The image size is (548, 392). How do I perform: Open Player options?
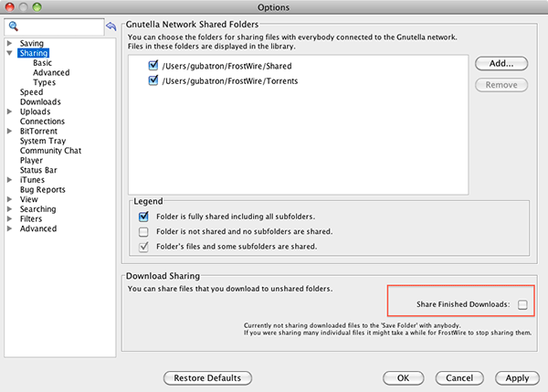[31, 161]
